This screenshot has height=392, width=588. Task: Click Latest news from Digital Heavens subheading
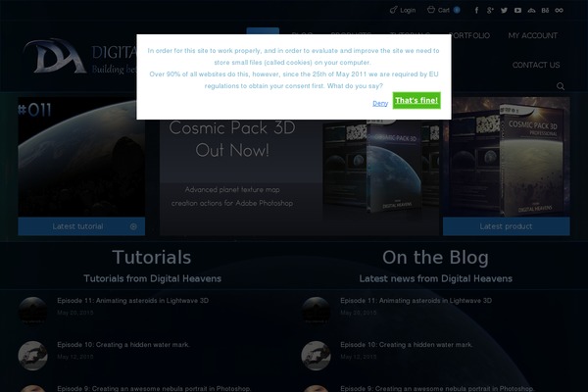point(435,278)
